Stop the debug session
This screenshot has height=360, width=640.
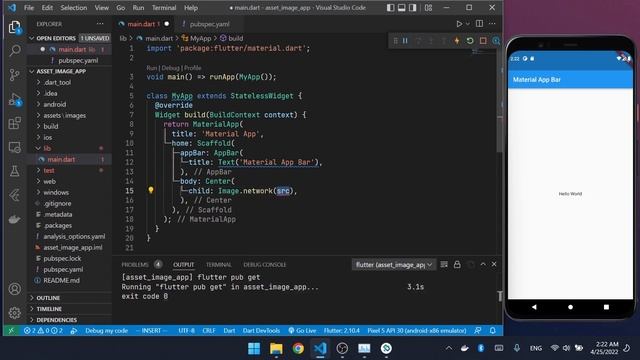click(483, 41)
